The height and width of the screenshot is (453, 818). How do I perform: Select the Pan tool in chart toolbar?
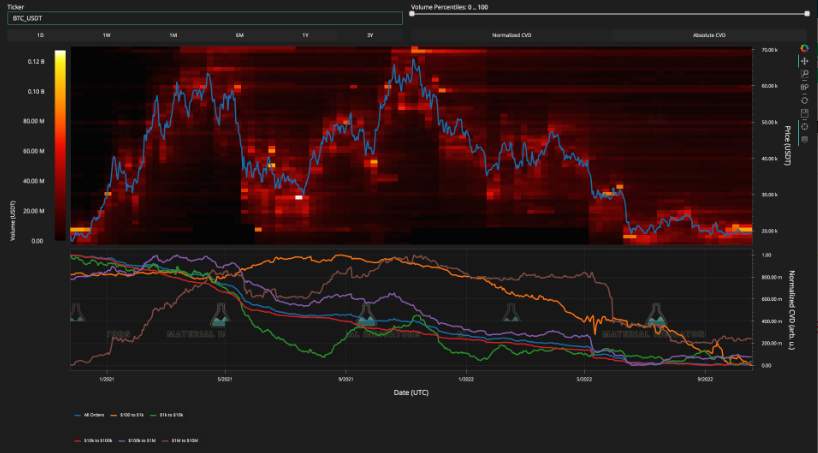[804, 62]
